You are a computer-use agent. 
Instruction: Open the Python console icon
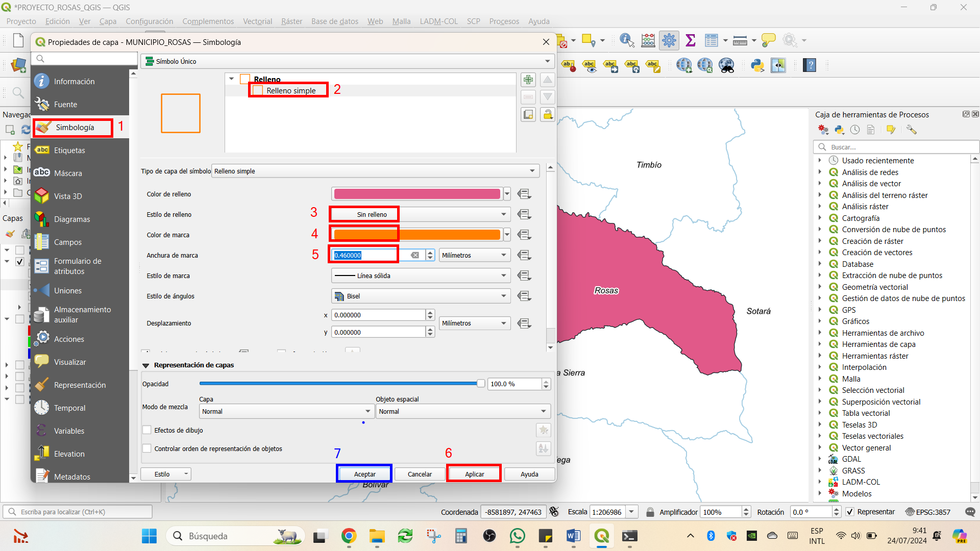click(757, 65)
